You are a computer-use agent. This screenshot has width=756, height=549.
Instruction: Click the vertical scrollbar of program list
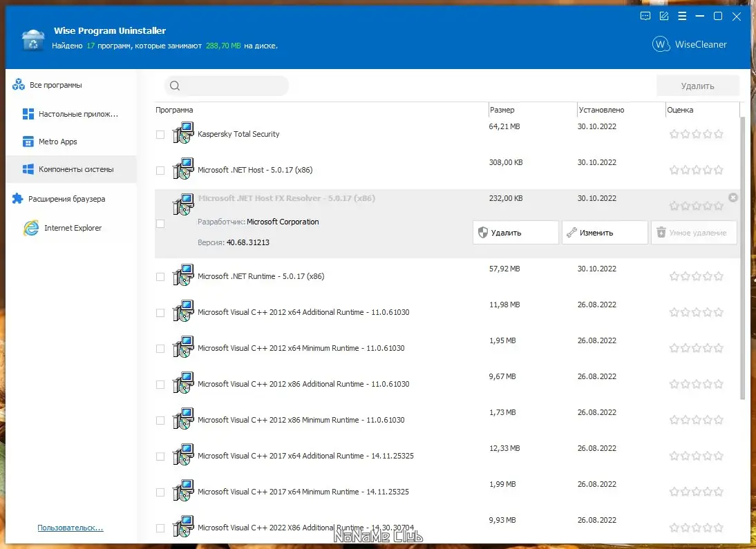click(743, 258)
